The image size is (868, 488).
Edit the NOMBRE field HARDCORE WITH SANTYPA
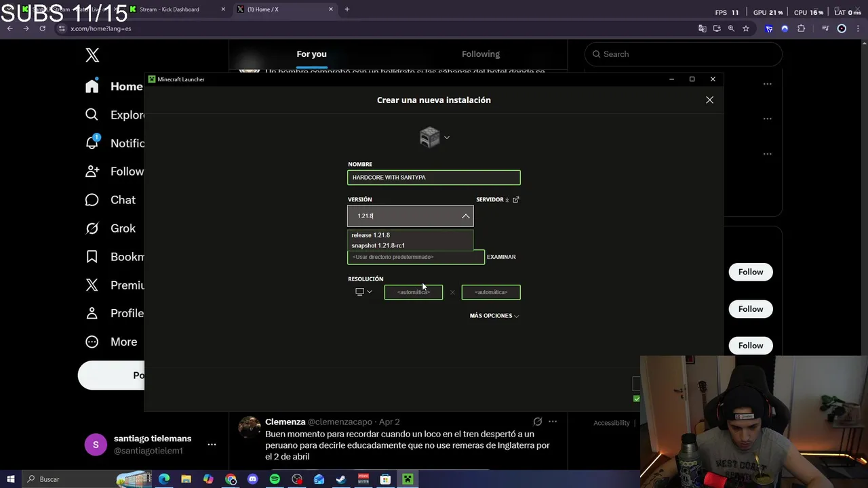coord(434,178)
